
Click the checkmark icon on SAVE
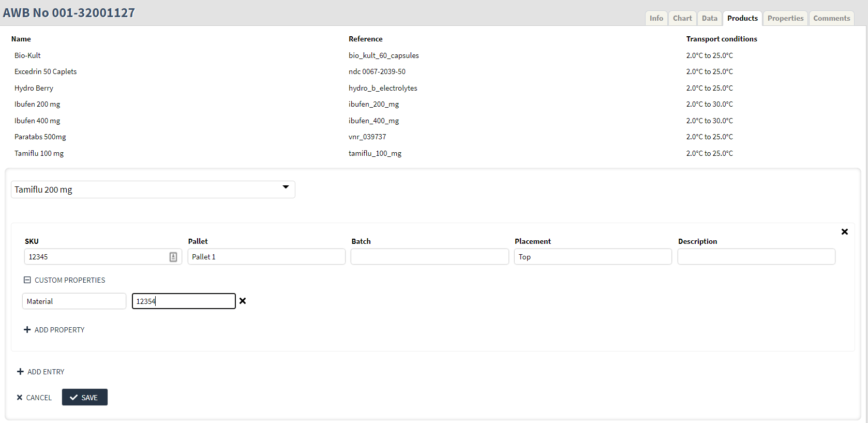pyautogui.click(x=74, y=398)
